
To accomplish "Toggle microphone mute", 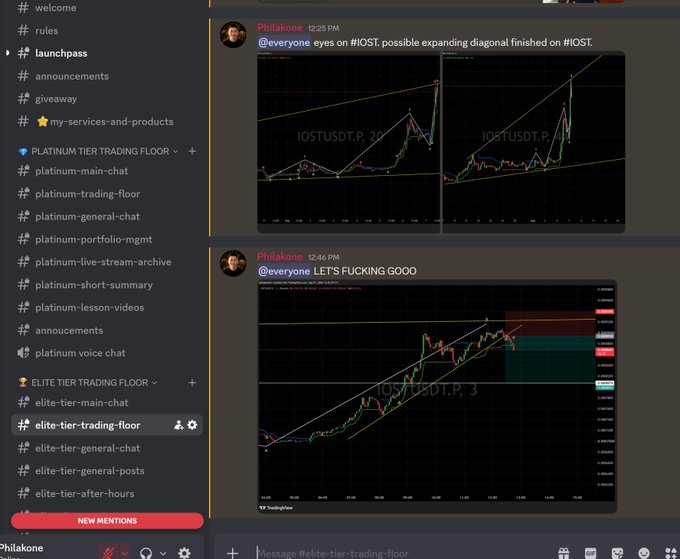I will click(x=108, y=553).
